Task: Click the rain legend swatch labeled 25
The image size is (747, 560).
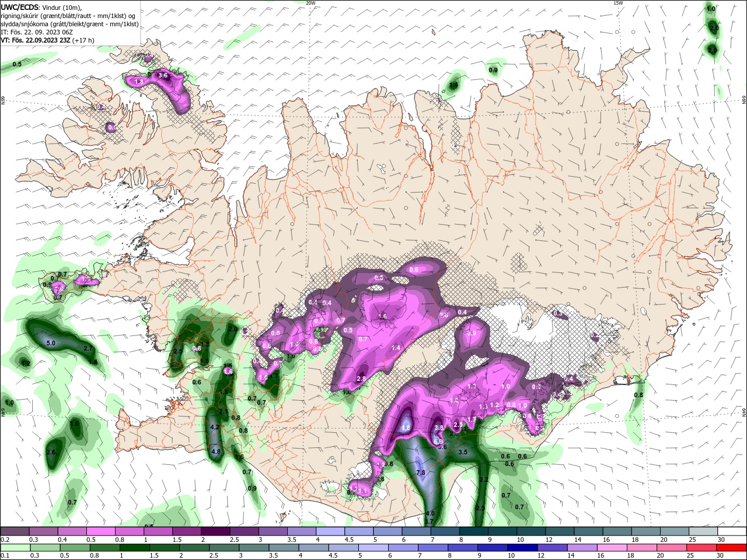Action: click(702, 548)
